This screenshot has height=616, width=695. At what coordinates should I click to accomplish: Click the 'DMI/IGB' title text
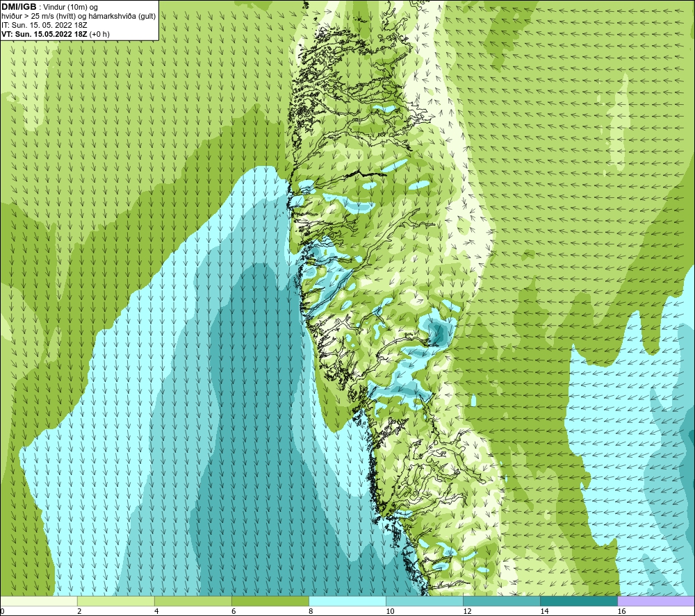pos(19,7)
